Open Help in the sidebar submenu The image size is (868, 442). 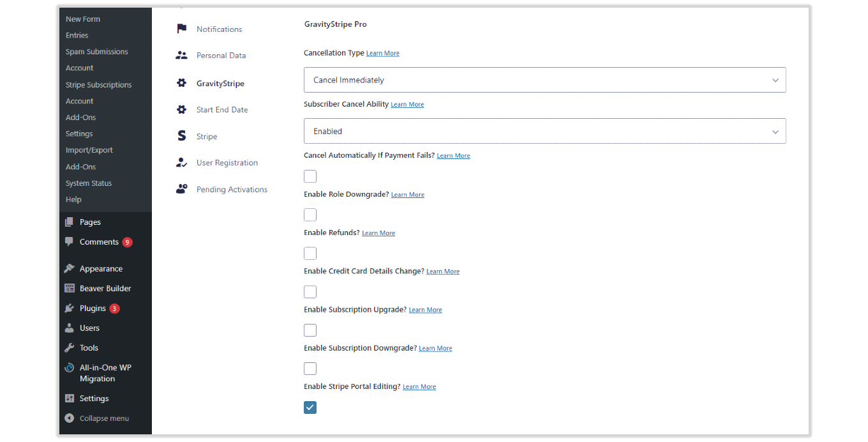(x=74, y=200)
